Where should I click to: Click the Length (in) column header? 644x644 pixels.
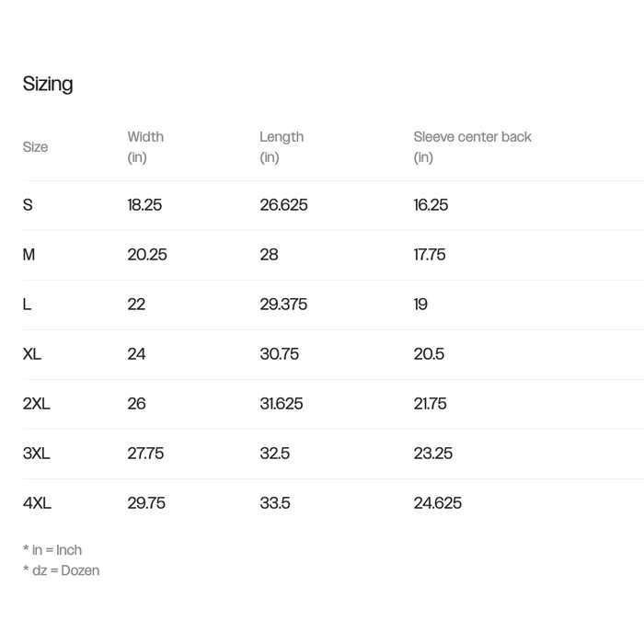point(282,147)
